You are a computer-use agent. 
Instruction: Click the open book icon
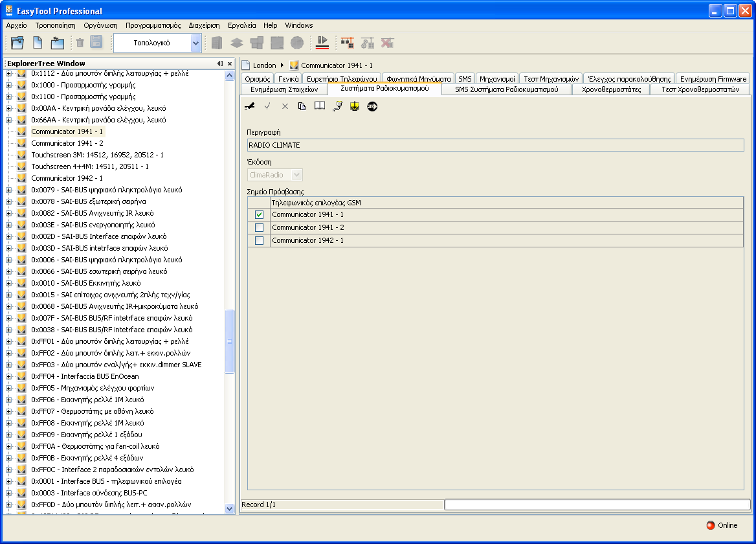click(320, 106)
